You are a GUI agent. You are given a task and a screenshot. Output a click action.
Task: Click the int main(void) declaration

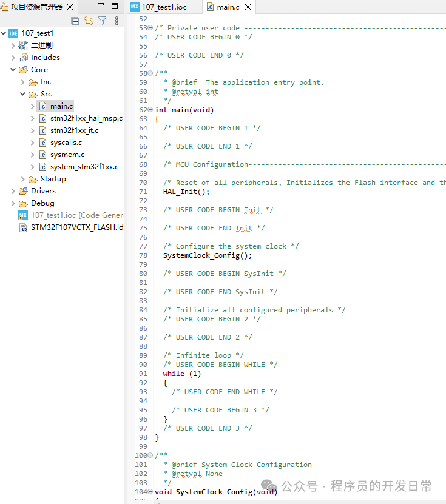(x=184, y=110)
